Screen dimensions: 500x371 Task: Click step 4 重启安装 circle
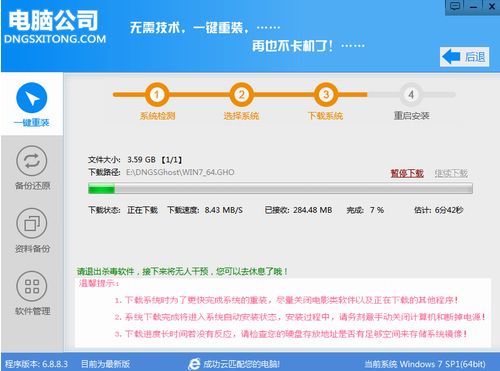pos(411,95)
